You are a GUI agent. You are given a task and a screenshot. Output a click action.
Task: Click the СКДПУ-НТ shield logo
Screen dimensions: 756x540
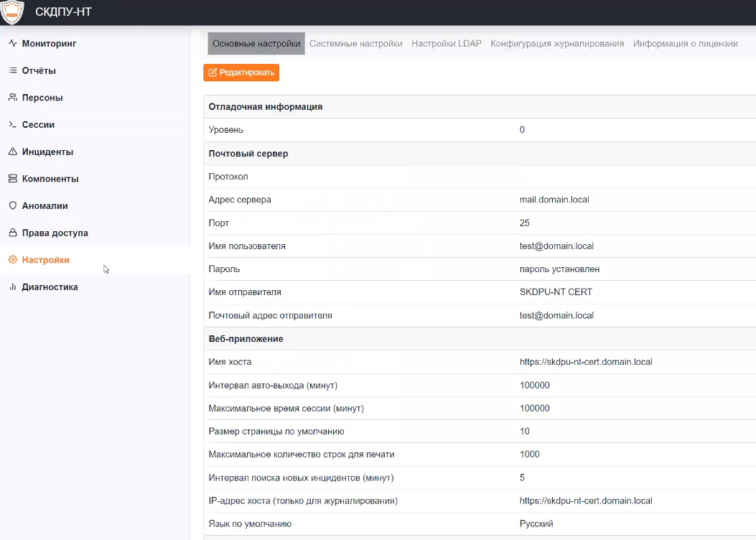(12, 12)
